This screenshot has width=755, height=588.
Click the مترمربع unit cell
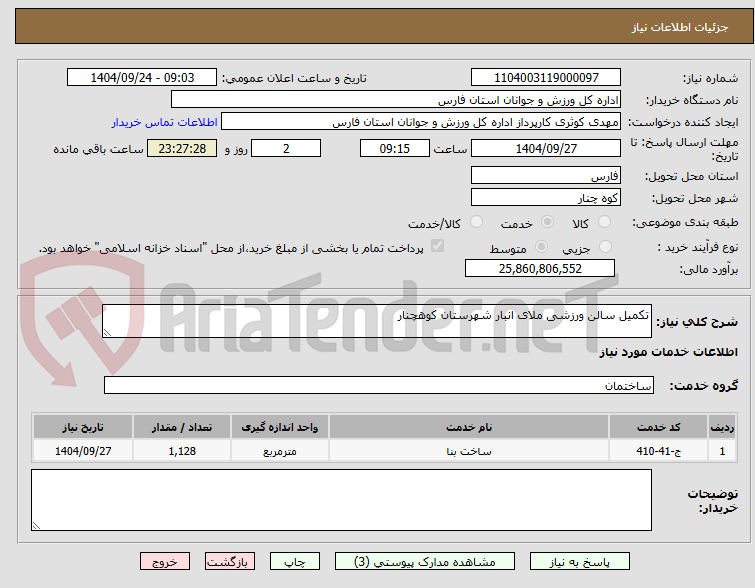pos(280,451)
